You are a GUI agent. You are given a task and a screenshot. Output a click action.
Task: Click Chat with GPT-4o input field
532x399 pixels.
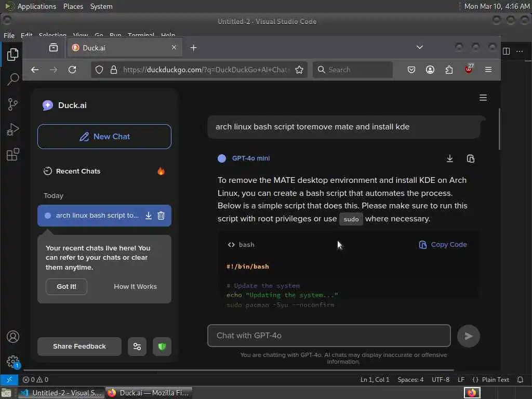tap(329, 336)
